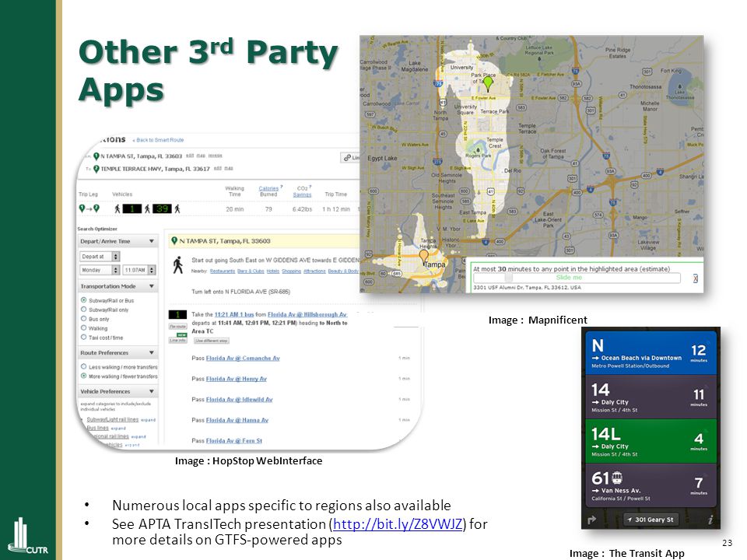747x560 pixels.
Task: Open the Depart at dropdown
Action: tap(100, 257)
